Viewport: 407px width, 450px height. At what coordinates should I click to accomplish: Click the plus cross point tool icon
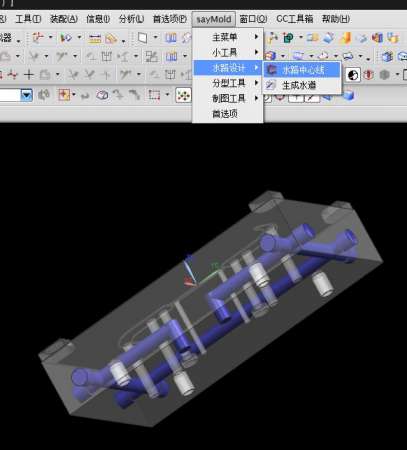pyautogui.click(x=29, y=75)
